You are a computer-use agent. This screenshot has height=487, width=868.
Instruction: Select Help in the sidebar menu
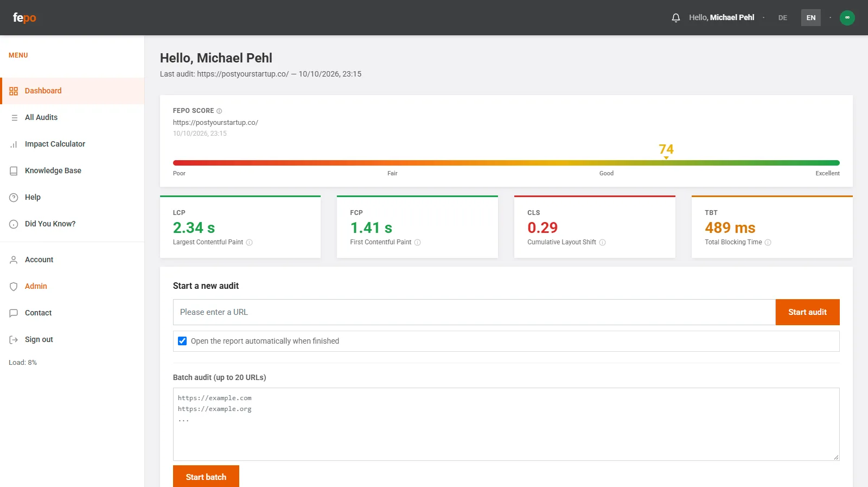pos(73,197)
